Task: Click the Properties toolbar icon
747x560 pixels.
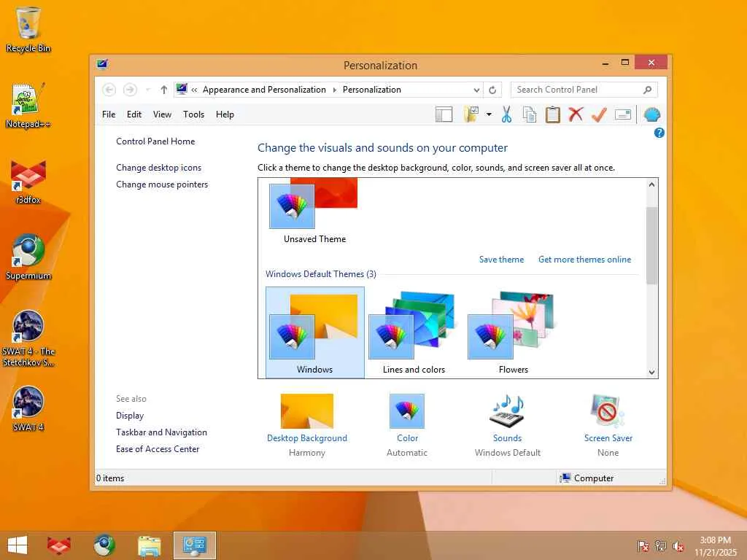Action: (x=623, y=114)
